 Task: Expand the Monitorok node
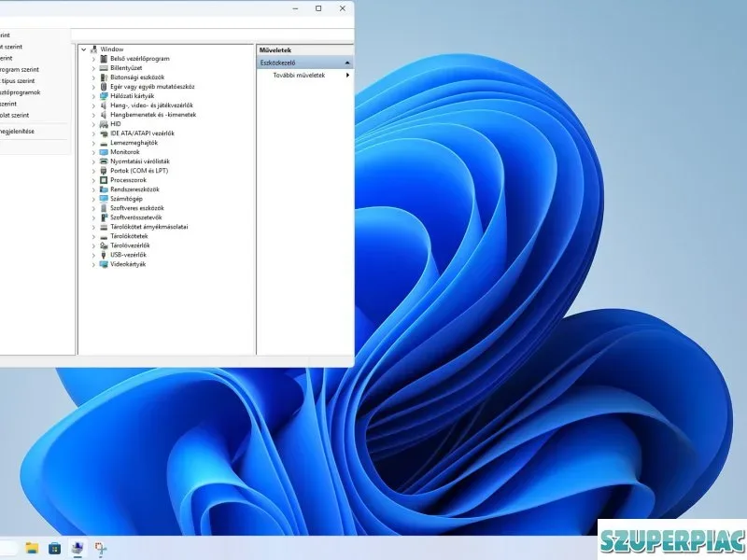(x=93, y=152)
